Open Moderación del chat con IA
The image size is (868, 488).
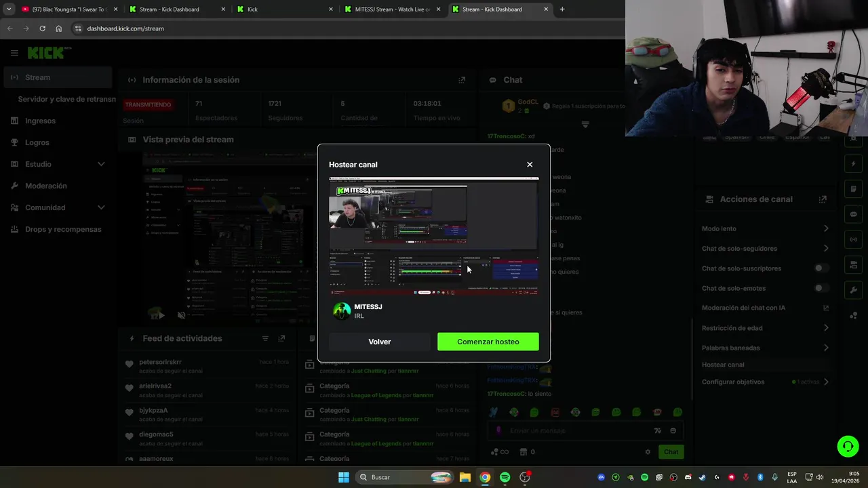(x=765, y=308)
